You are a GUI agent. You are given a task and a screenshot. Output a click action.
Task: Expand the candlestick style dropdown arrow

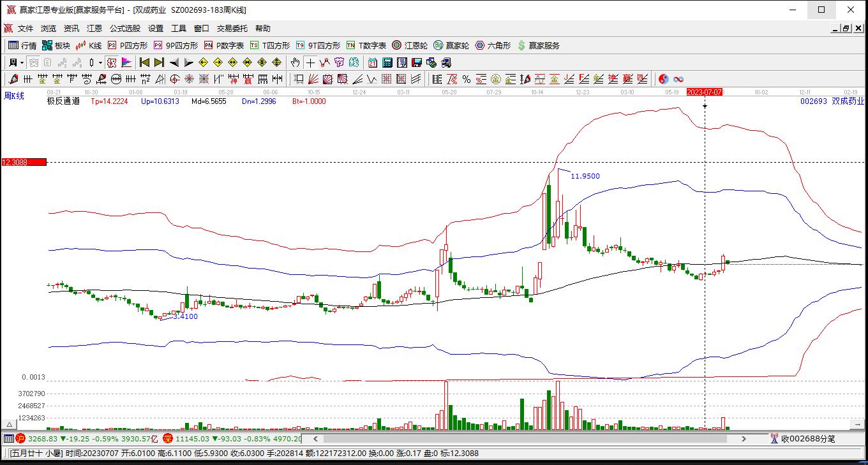(x=100, y=63)
